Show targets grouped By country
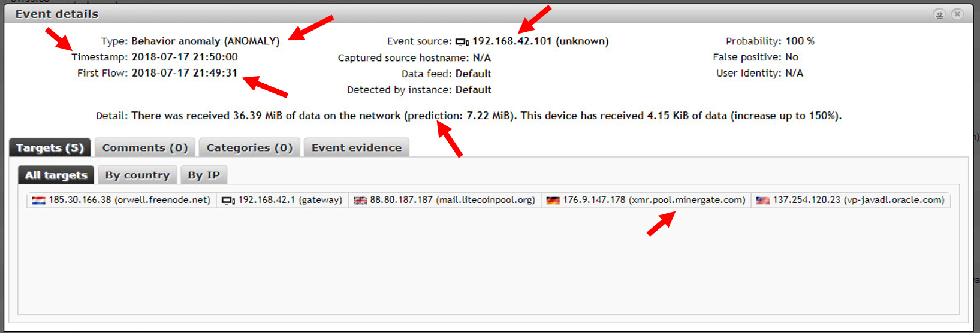 (137, 175)
